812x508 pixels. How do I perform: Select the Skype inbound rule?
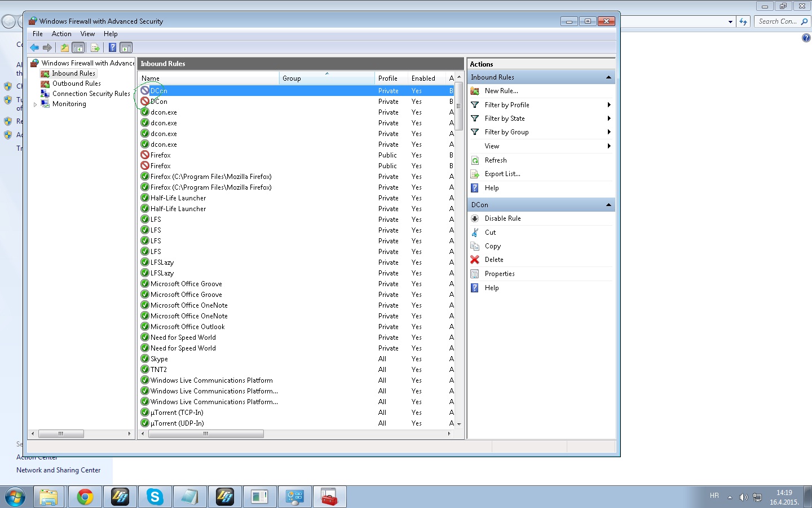[x=297, y=359]
